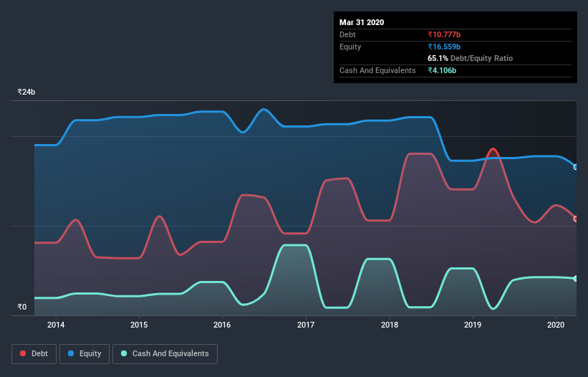Click the ₹0 y-axis label
The image size is (588, 377).
click(x=22, y=307)
